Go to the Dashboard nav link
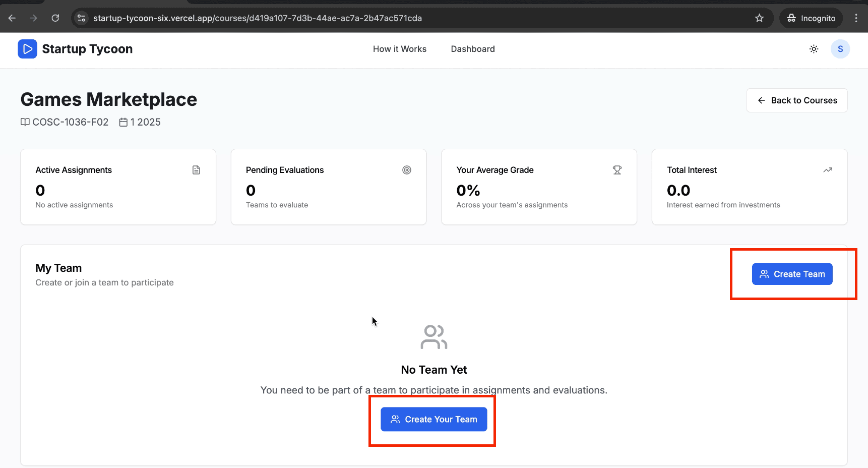Screen dimensions: 868x468 click(473, 49)
